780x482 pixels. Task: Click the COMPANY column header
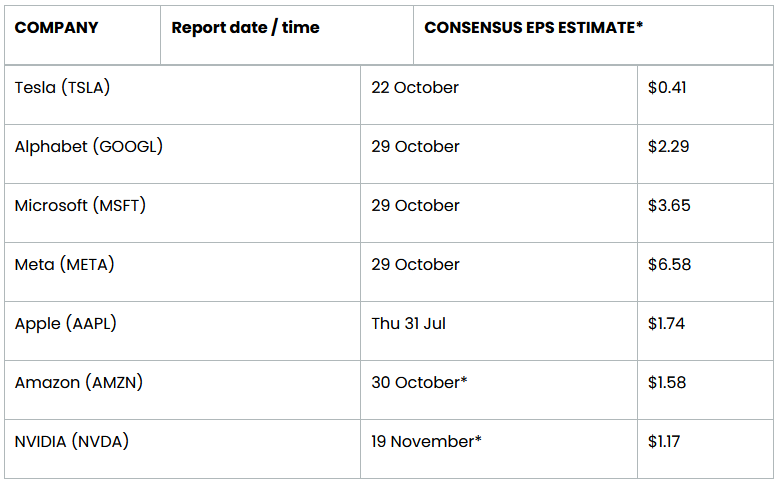(57, 28)
